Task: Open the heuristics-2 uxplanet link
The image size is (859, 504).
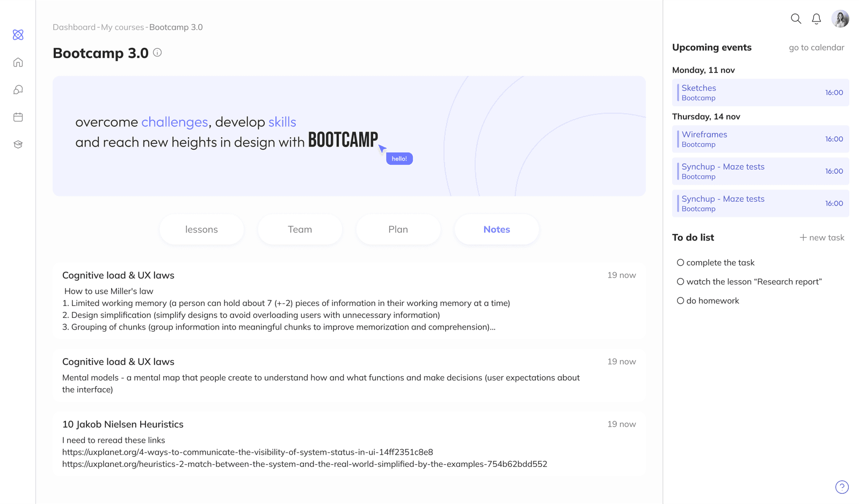Action: [304, 464]
